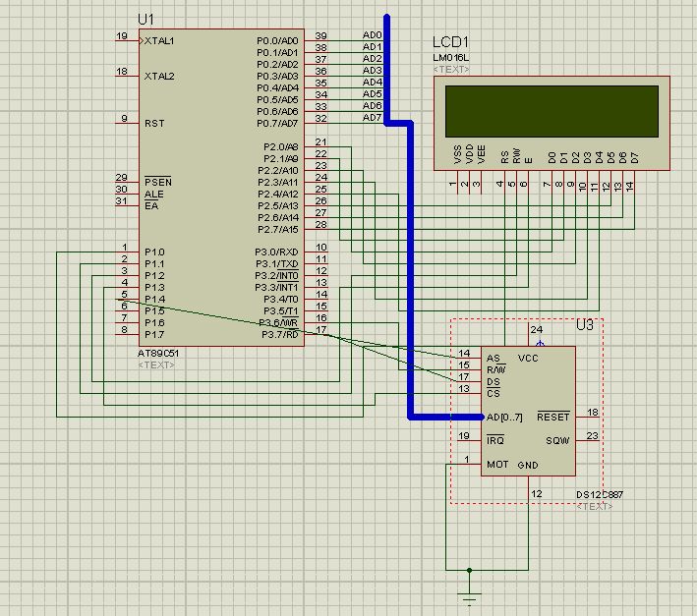Screen dimensions: 697x616
Task: Click the SQW pin 23 on U3
Action: click(x=590, y=440)
